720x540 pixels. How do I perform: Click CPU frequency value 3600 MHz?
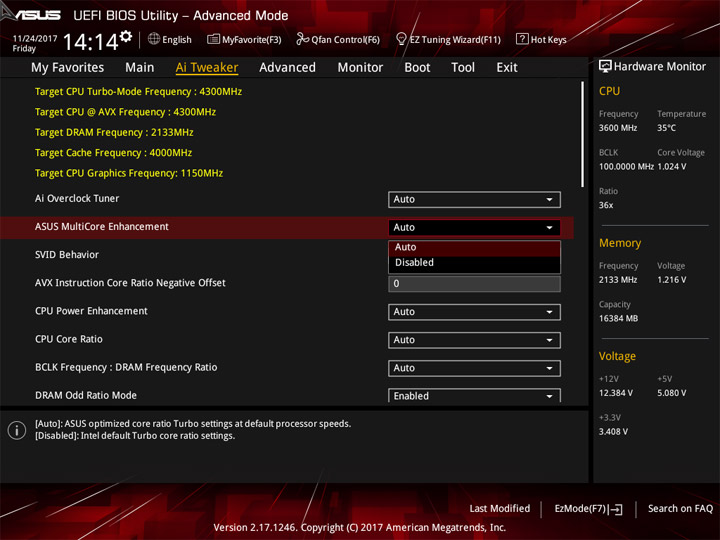[x=618, y=128]
